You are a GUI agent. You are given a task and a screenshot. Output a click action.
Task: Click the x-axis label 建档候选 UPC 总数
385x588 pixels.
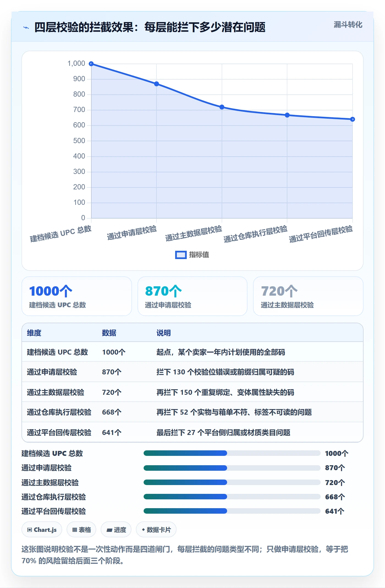[61, 234]
